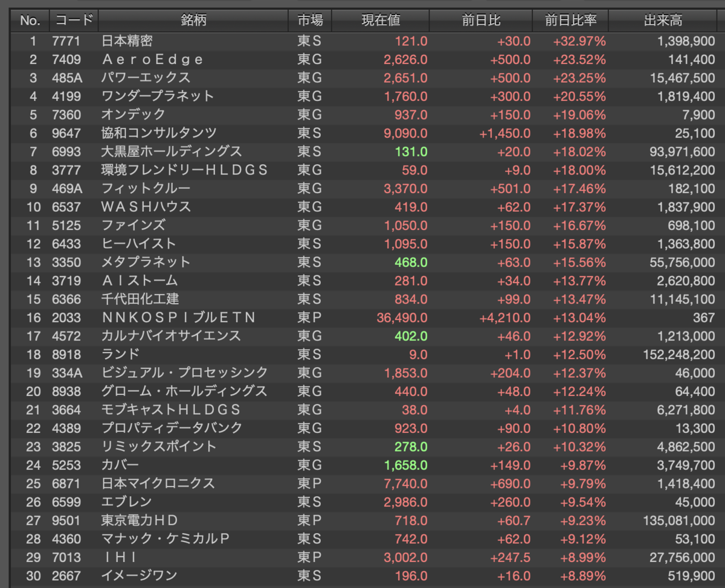Click the change value +247.5
The image size is (725, 588).
pos(511,557)
